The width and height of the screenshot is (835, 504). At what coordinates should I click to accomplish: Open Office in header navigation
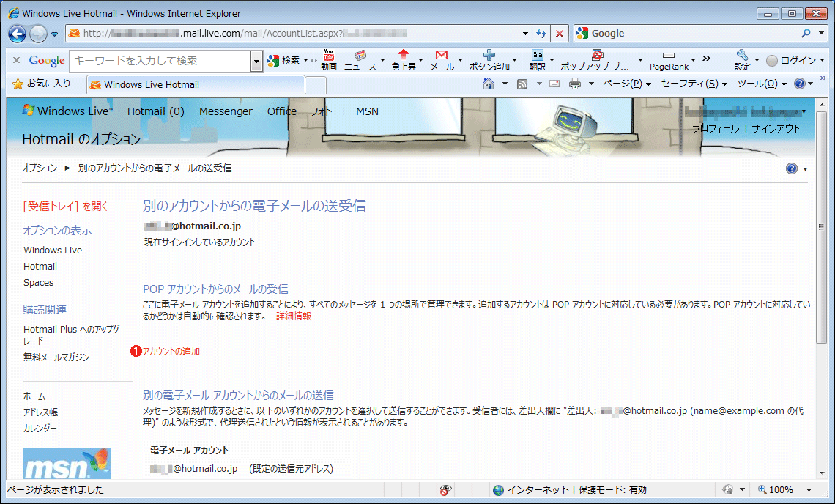[x=282, y=111]
